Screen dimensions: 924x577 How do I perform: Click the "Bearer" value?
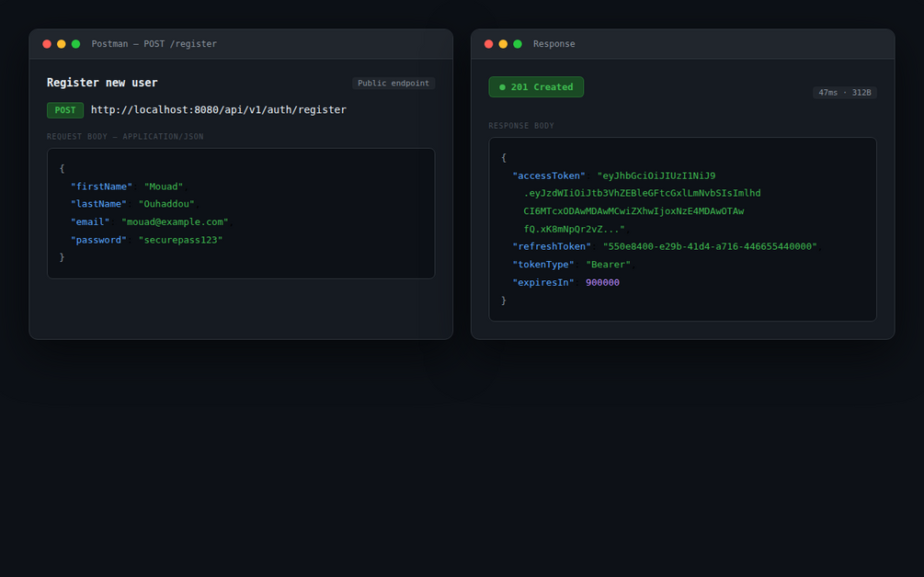pyautogui.click(x=608, y=265)
